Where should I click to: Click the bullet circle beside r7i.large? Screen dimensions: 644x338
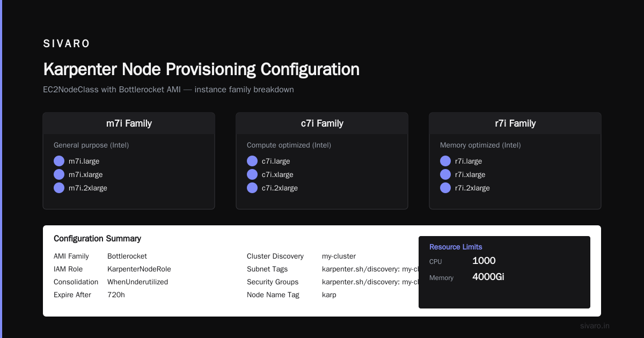(x=445, y=161)
